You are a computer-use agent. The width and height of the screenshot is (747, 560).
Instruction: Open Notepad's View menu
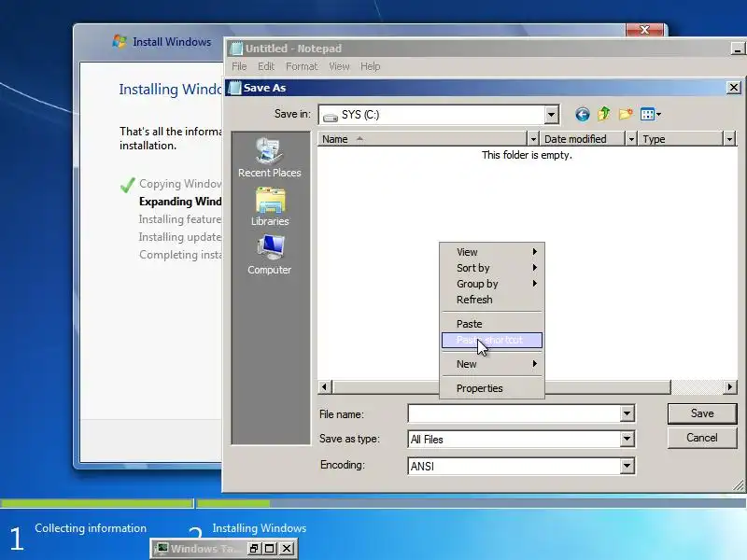[339, 66]
